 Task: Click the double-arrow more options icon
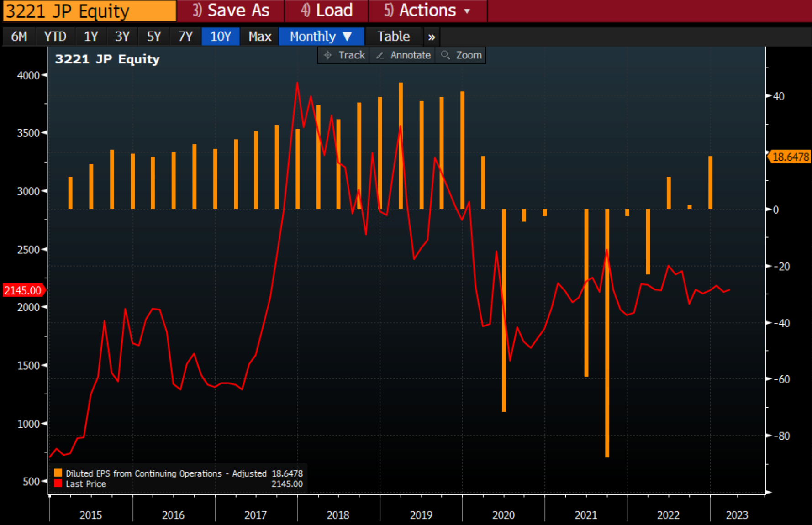[x=432, y=37]
